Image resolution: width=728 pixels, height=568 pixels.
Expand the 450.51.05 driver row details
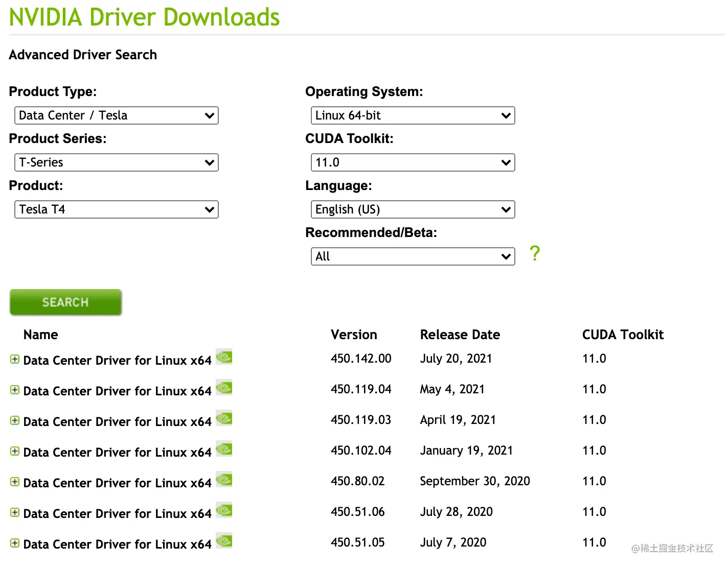click(x=15, y=543)
